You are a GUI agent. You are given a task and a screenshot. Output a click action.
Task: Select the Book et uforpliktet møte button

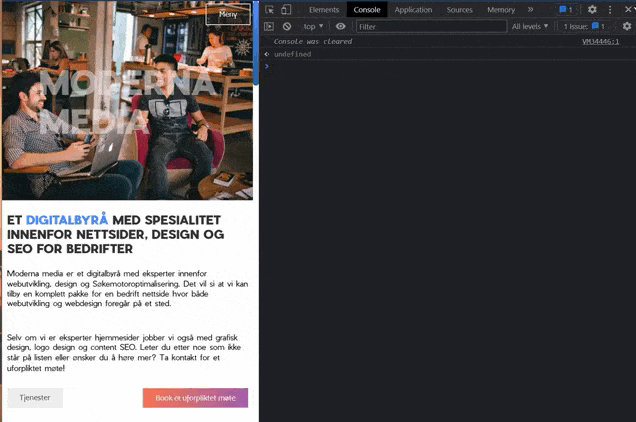(x=195, y=398)
